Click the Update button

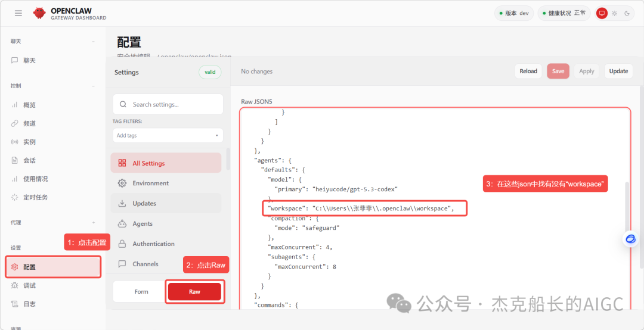[x=618, y=71]
